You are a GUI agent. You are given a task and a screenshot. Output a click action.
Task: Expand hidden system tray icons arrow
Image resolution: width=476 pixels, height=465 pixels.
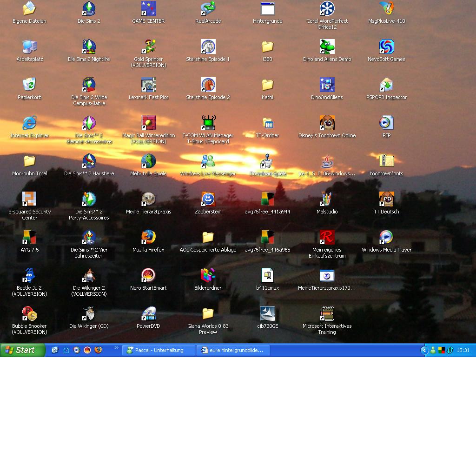click(424, 350)
